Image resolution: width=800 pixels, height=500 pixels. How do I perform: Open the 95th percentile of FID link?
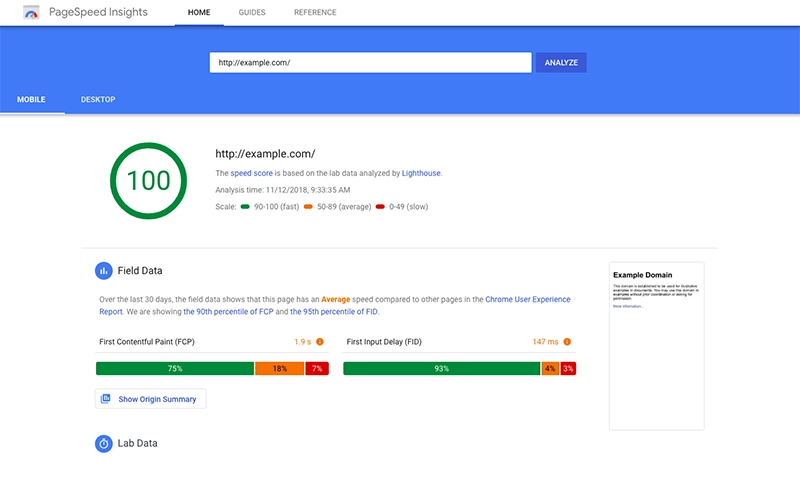334,311
